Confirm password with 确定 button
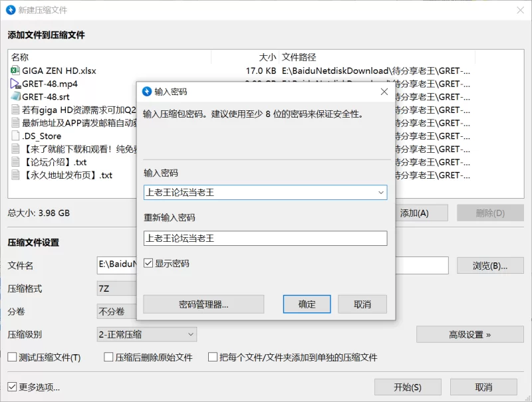 pos(307,304)
